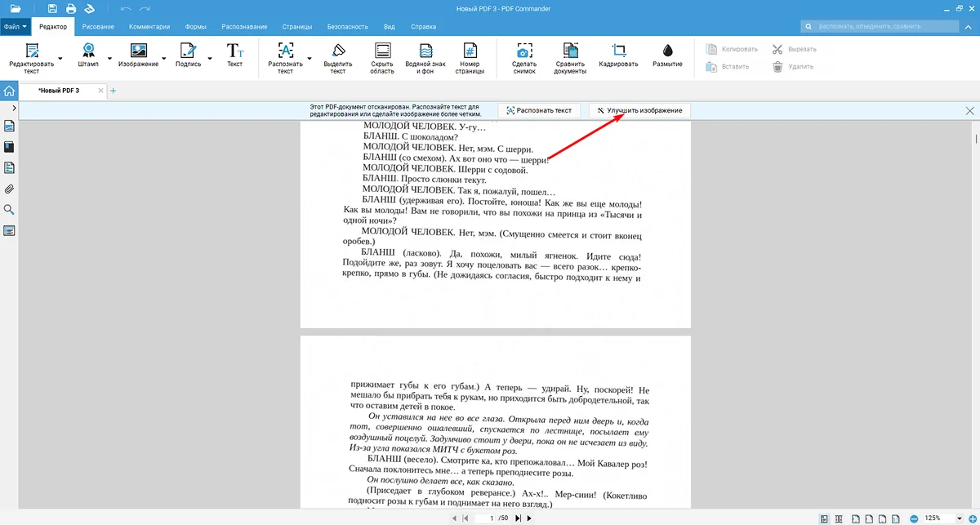Undo the last action
The width and height of the screenshot is (980, 525).
(x=125, y=8)
